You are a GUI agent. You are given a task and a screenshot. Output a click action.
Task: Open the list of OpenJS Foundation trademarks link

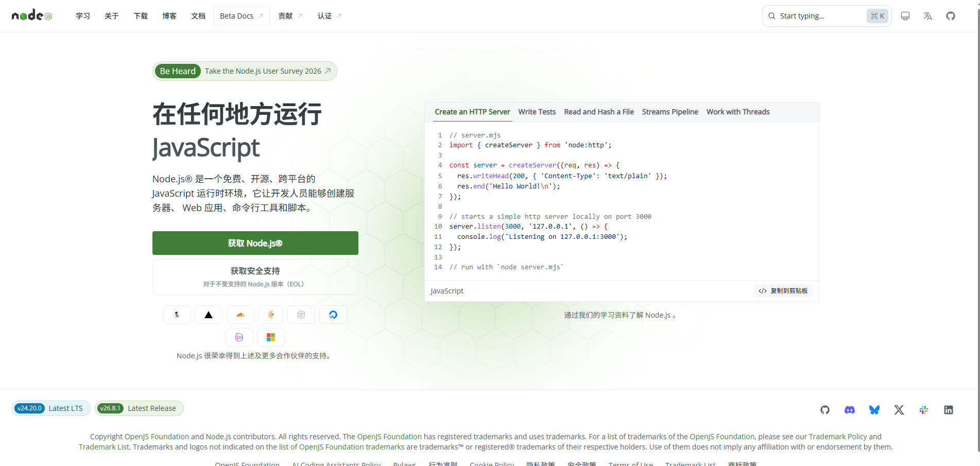(x=342, y=447)
